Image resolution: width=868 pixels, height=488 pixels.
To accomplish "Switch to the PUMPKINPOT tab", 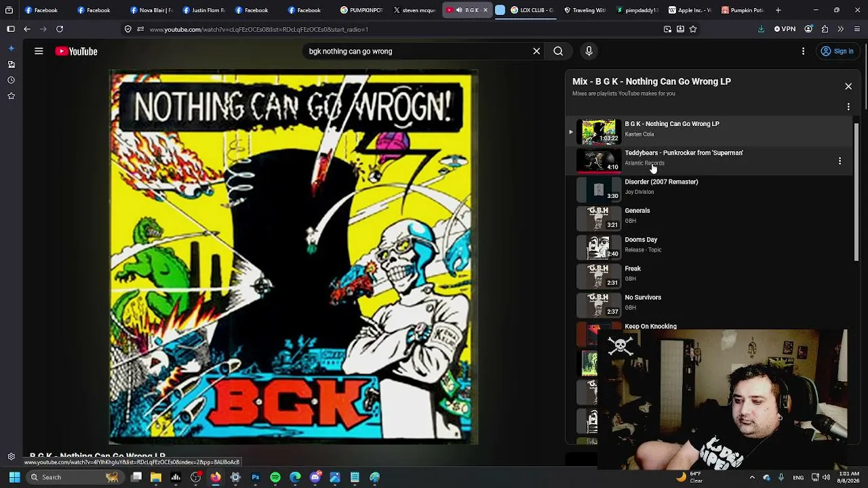I will pos(361,10).
